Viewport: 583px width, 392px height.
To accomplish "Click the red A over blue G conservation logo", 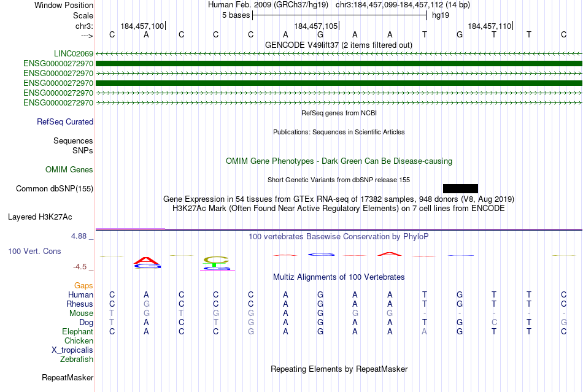I will point(147,263).
